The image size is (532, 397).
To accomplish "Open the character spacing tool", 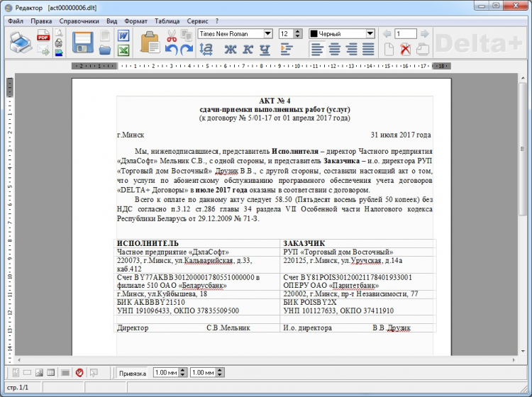I will click(x=206, y=50).
